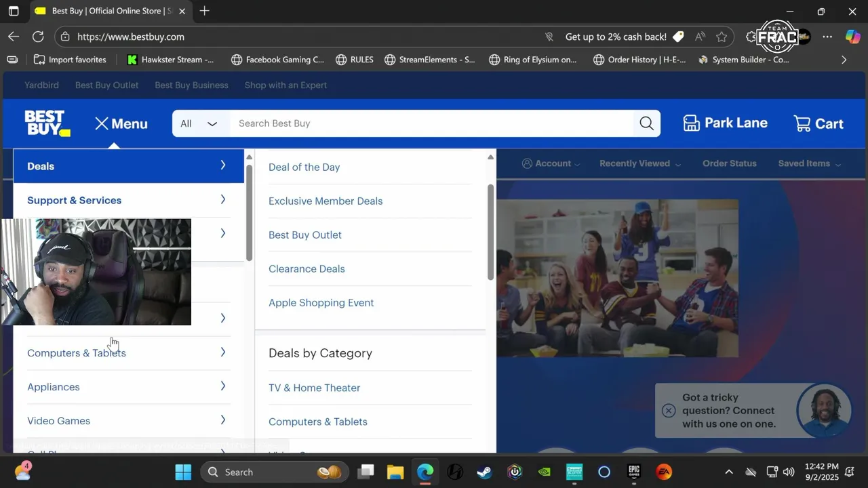Click the search magnifier icon in Best Buy
868x488 pixels.
pos(646,123)
